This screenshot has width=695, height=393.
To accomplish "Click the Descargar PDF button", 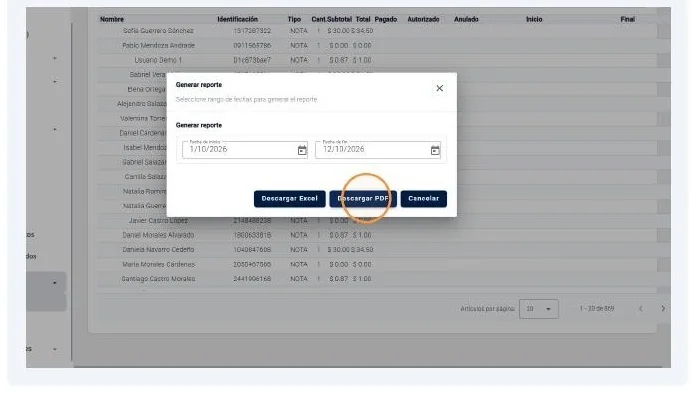I will pyautogui.click(x=363, y=198).
